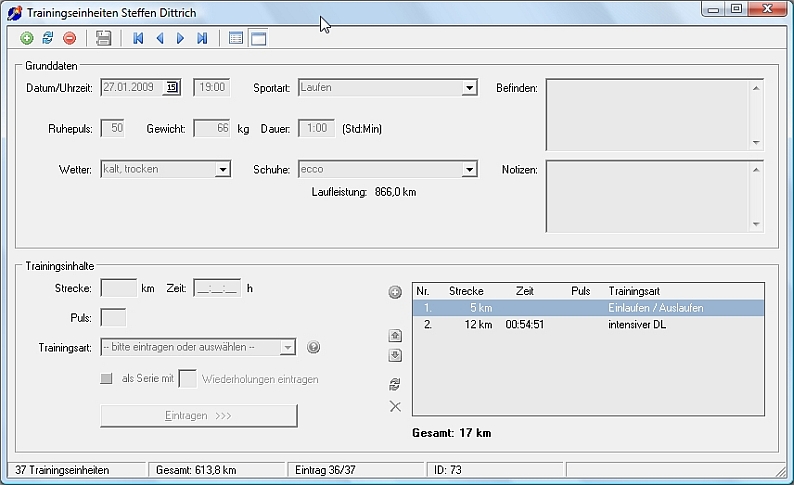The width and height of the screenshot is (794, 485).
Task: Click into the Strecke input field
Action: [119, 288]
